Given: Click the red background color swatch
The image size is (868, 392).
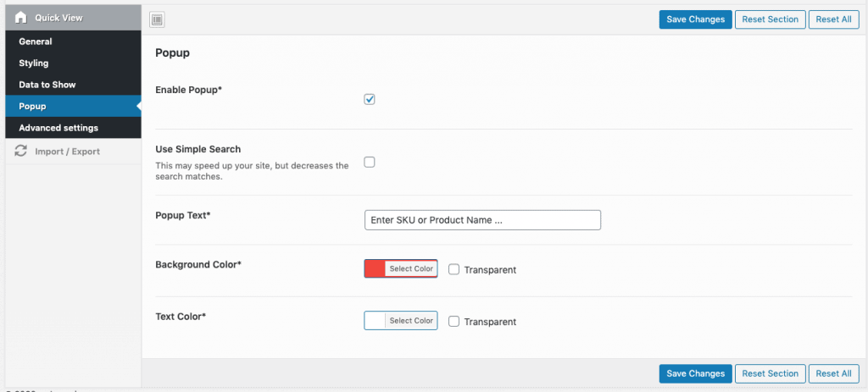Looking at the screenshot, I should click(x=375, y=269).
